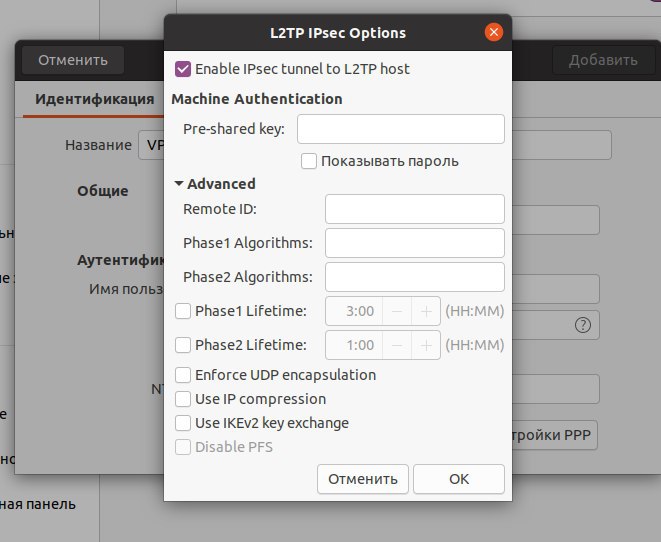Image resolution: width=661 pixels, height=542 pixels.
Task: Click Отменить in the IPsec Options dialog
Action: (363, 479)
